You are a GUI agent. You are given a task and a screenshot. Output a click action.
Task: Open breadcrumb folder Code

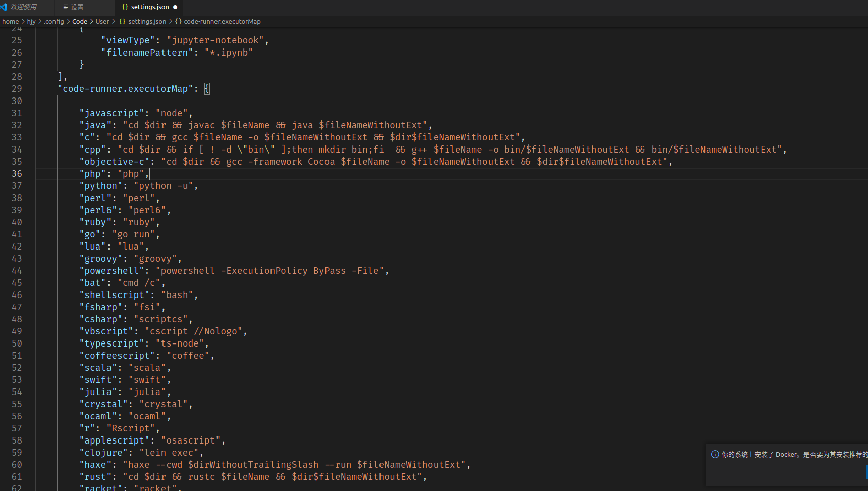[80, 21]
